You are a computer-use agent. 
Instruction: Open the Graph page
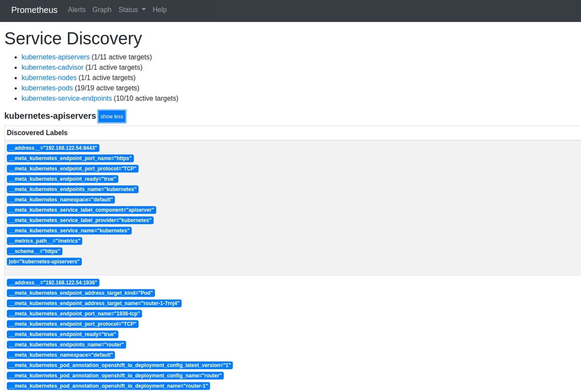(102, 10)
